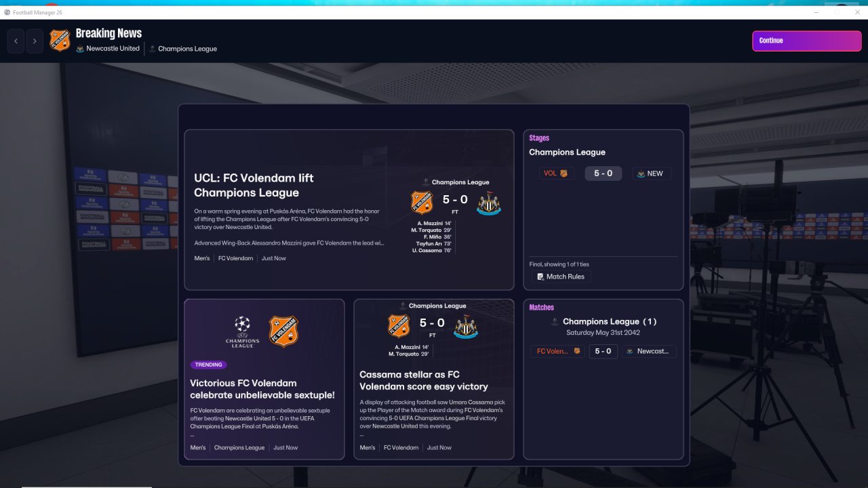868x488 pixels.
Task: Click 'Champions League' label above the top story score
Action: click(x=460, y=182)
